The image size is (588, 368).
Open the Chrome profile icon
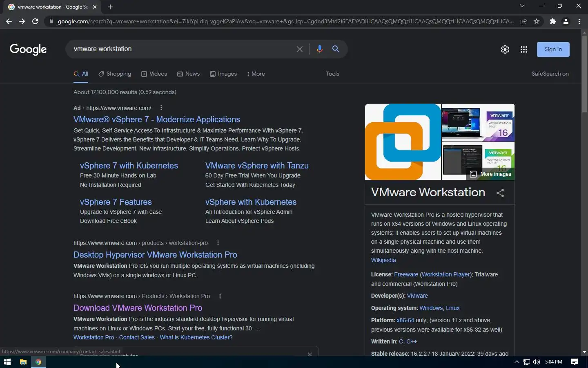point(566,21)
